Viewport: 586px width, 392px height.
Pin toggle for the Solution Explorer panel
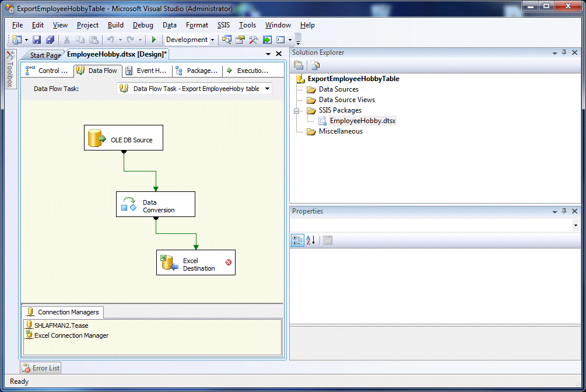click(x=564, y=52)
